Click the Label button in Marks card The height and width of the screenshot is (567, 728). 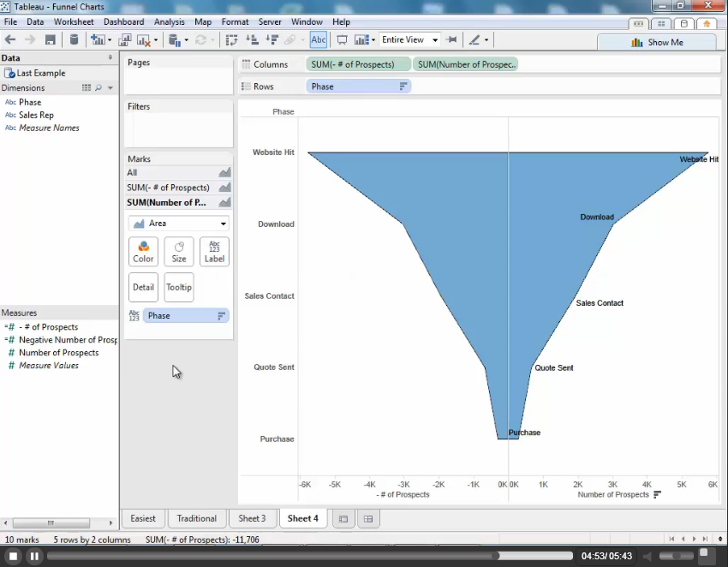point(214,252)
